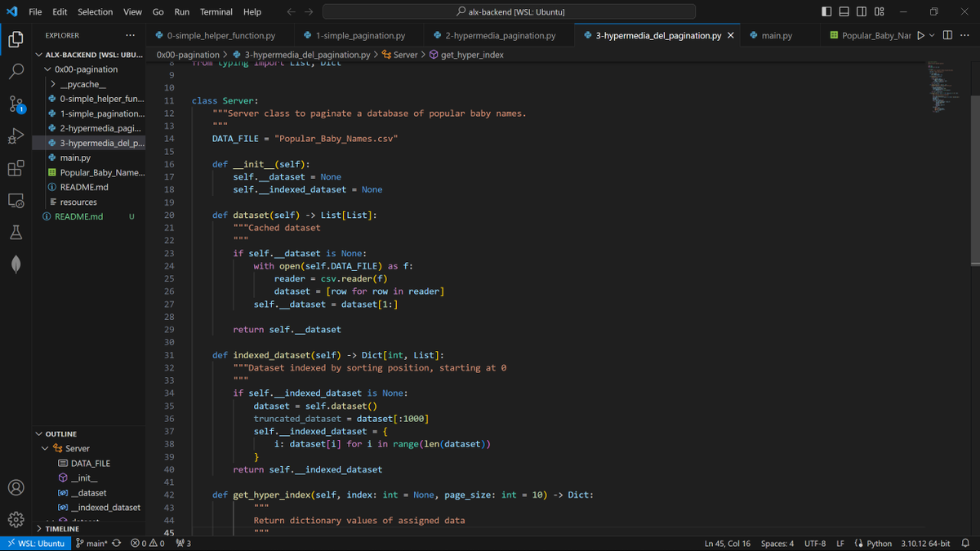The height and width of the screenshot is (551, 980).
Task: Click the UTF-8 encoding indicator
Action: click(815, 544)
